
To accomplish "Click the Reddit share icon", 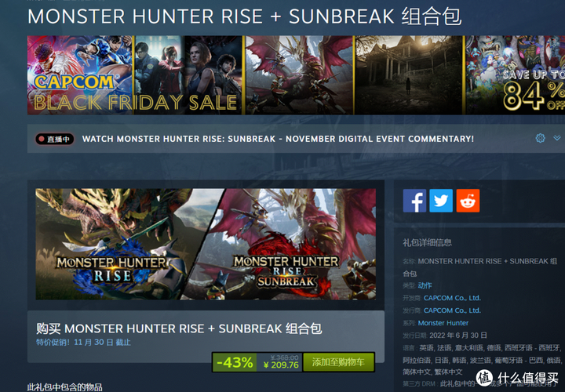I will click(x=468, y=201).
